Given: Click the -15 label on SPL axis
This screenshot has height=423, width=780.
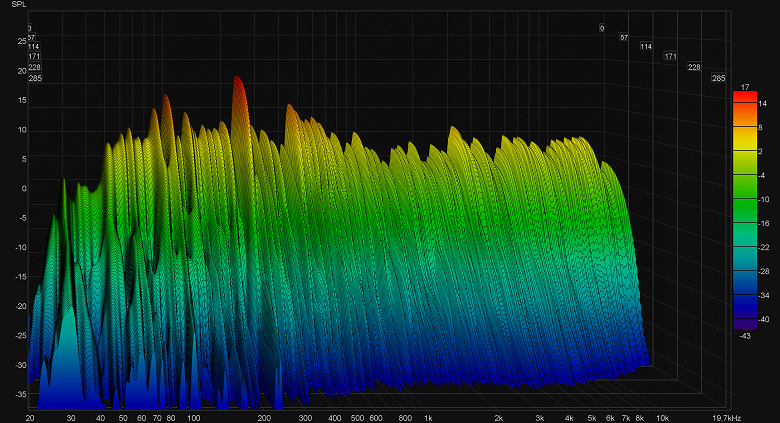Looking at the screenshot, I should 21,277.
